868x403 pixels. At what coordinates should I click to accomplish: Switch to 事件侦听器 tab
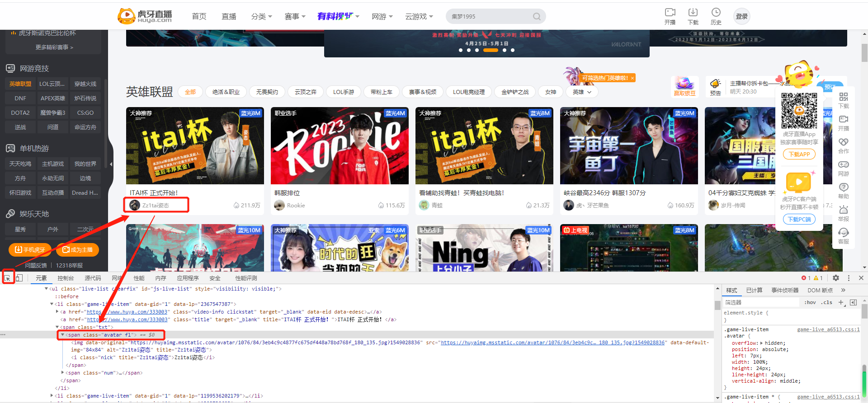click(785, 290)
